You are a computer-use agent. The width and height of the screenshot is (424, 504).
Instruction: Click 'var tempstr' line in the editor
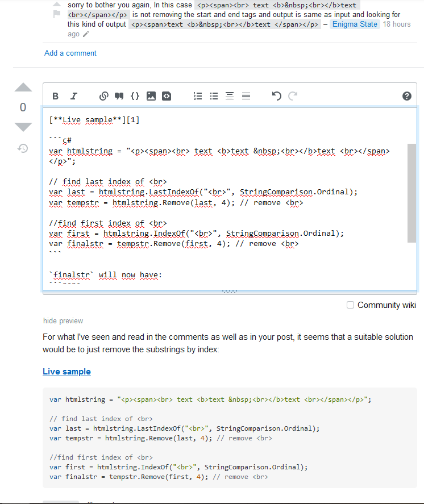pos(176,203)
